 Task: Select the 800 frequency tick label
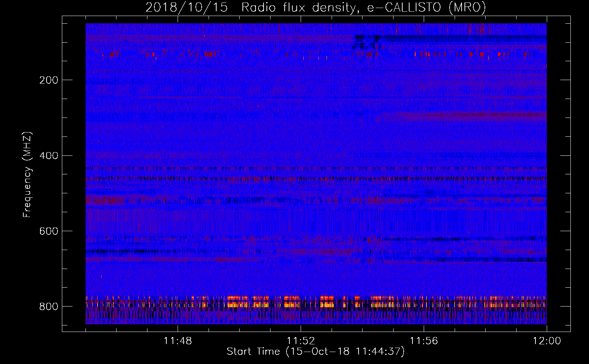tap(49, 306)
